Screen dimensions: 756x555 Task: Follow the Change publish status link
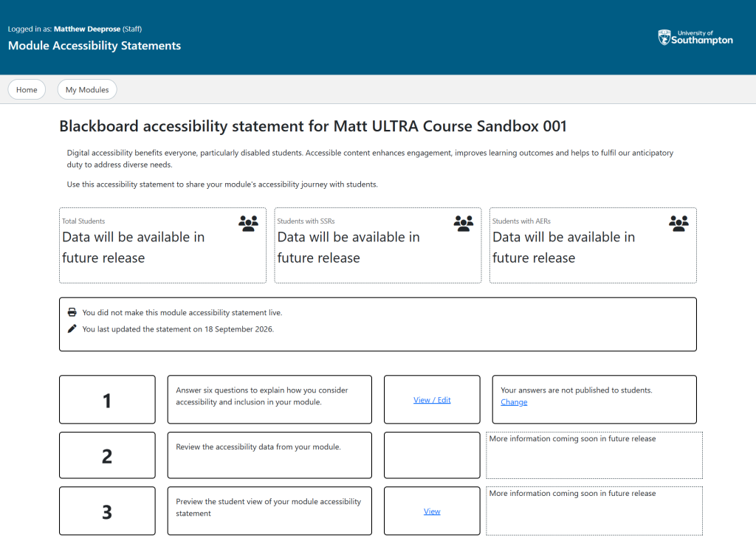[x=514, y=401]
